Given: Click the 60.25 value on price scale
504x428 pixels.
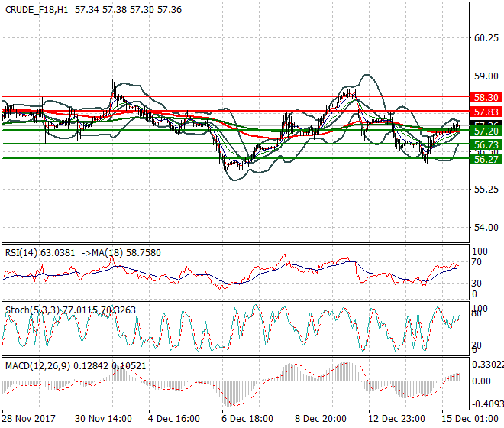Looking at the screenshot, I should (x=486, y=38).
